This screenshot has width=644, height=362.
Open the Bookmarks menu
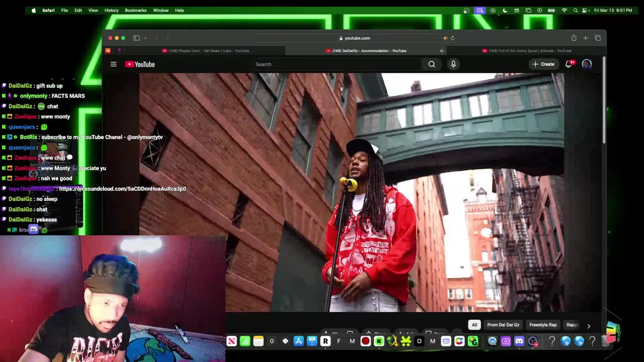click(136, 10)
